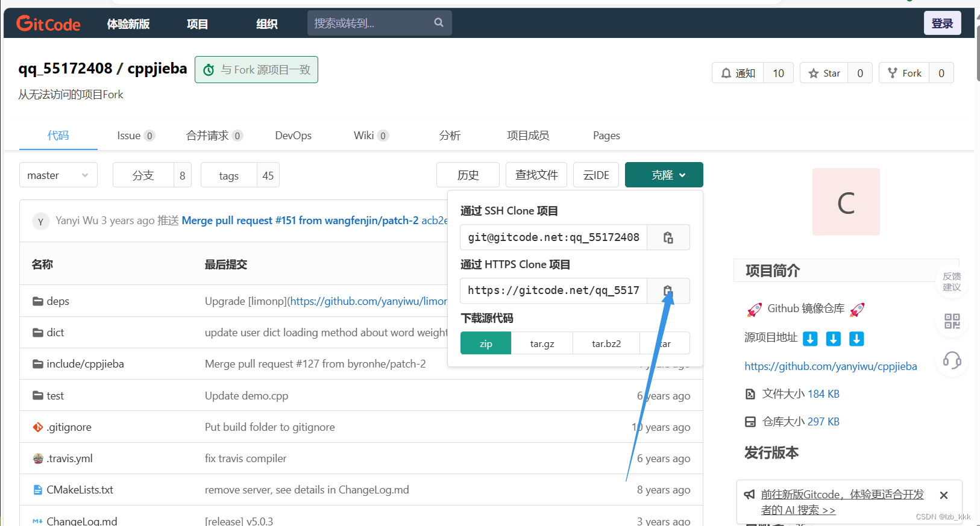Image resolution: width=980 pixels, height=526 pixels.
Task: Click the 分支 branches button
Action: (143, 175)
